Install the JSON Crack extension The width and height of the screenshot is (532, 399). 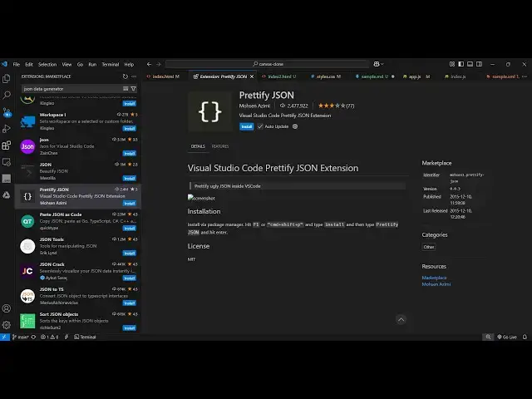click(130, 278)
